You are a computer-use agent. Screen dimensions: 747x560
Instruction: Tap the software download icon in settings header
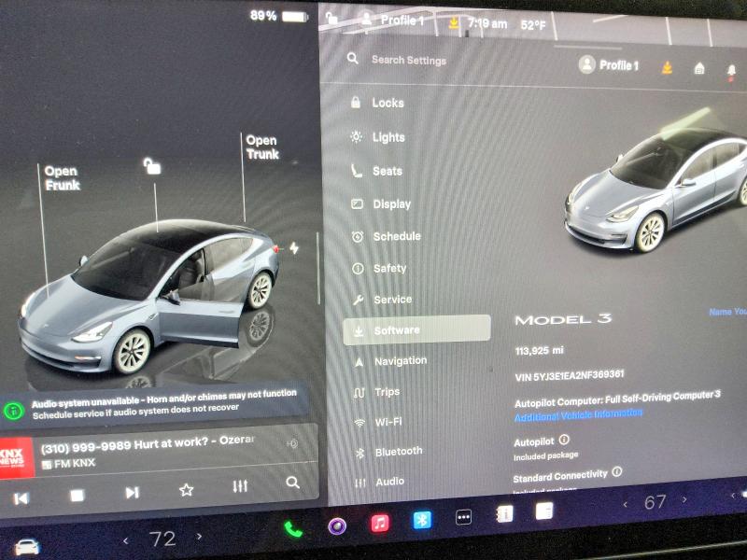[667, 67]
